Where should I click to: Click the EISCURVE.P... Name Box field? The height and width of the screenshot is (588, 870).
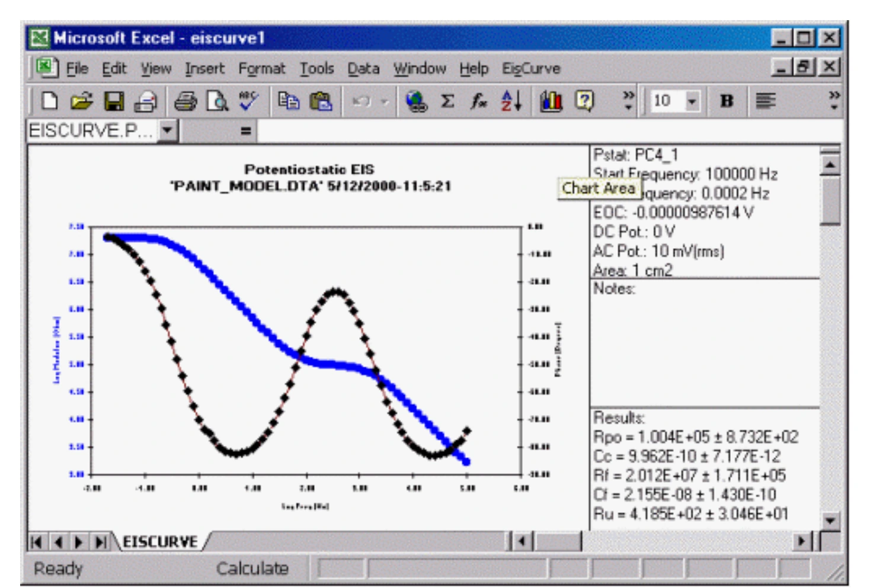tap(93, 130)
